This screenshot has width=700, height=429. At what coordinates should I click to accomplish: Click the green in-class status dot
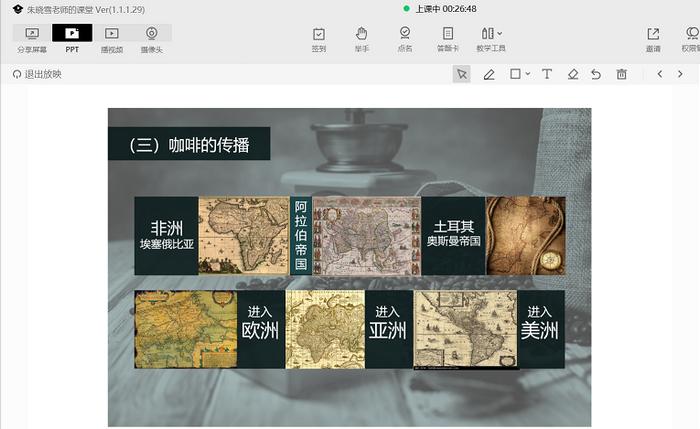(406, 8)
